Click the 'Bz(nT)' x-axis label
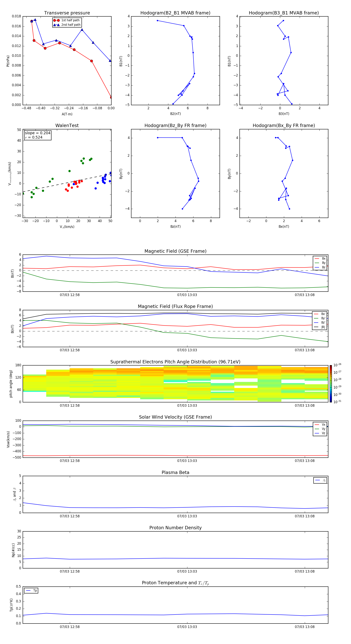 point(175,227)
